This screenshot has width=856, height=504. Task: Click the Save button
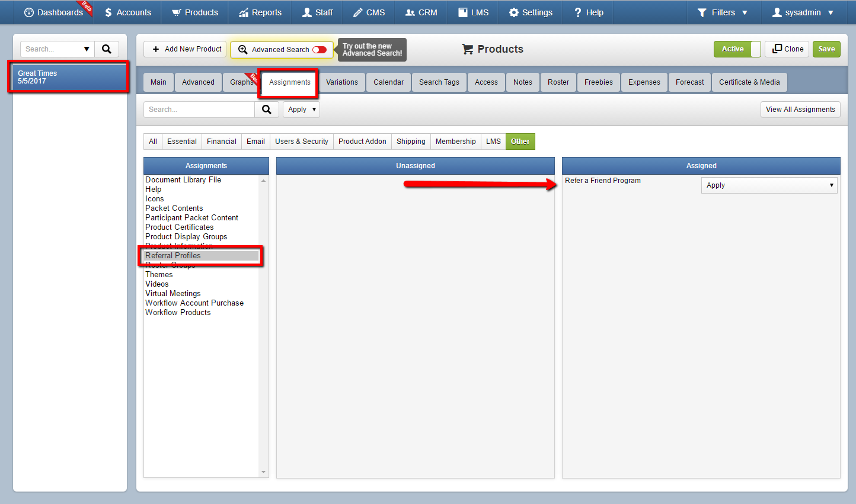coord(826,49)
